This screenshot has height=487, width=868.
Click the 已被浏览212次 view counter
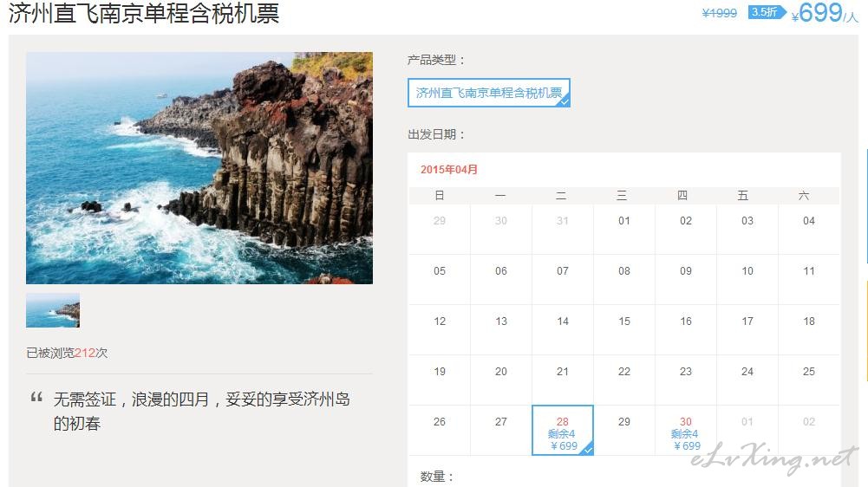point(67,353)
